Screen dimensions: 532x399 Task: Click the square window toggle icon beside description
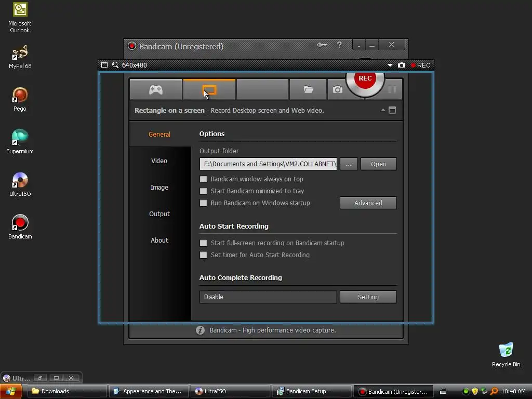click(392, 110)
